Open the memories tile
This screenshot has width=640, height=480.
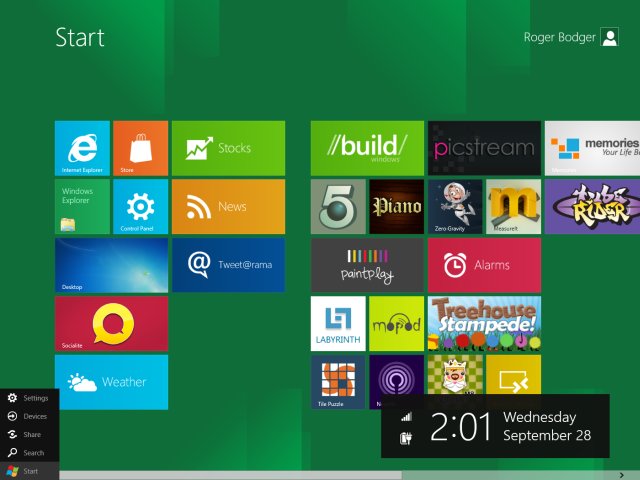(592, 148)
